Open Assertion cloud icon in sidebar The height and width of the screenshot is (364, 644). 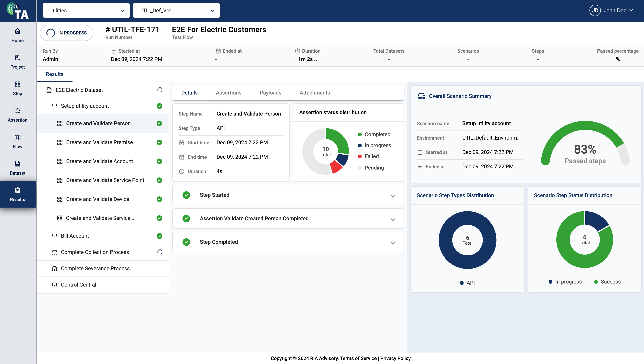click(x=17, y=111)
